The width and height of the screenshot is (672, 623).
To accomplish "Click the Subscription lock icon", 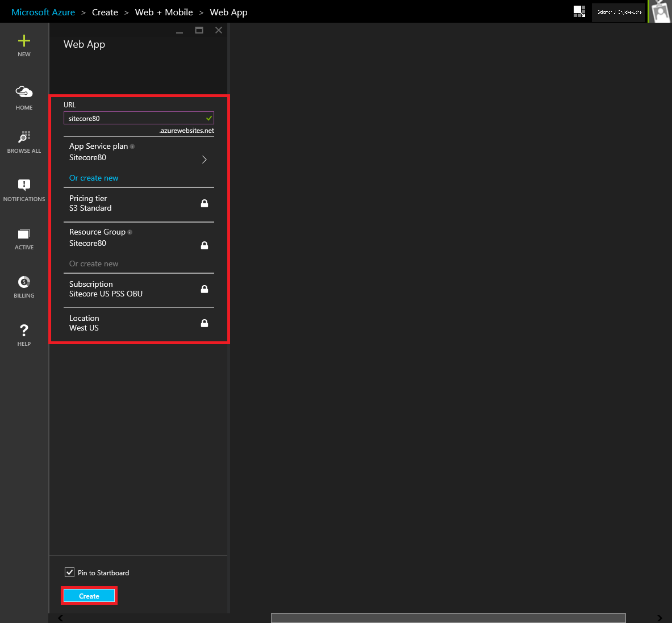I will point(204,289).
